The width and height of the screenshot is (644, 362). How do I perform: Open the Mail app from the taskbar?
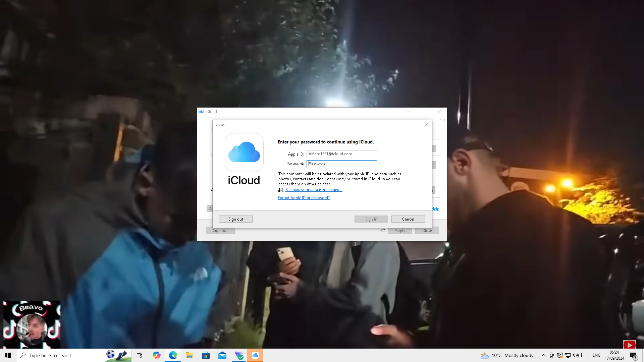coord(222,355)
